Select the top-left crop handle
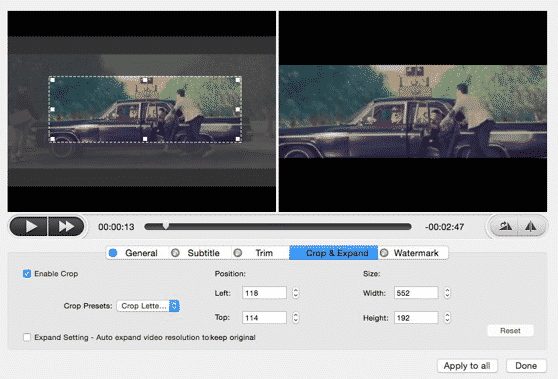Image resolution: width=558 pixels, height=379 pixels. [52, 80]
